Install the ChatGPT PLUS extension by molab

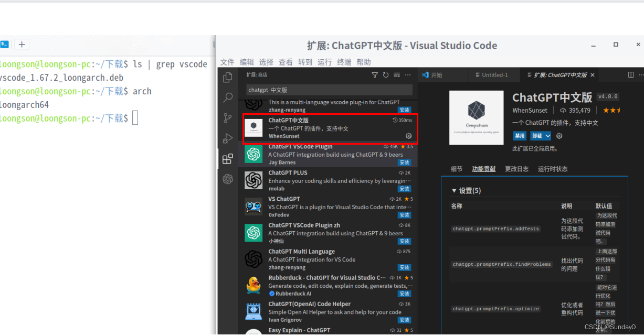tap(404, 189)
